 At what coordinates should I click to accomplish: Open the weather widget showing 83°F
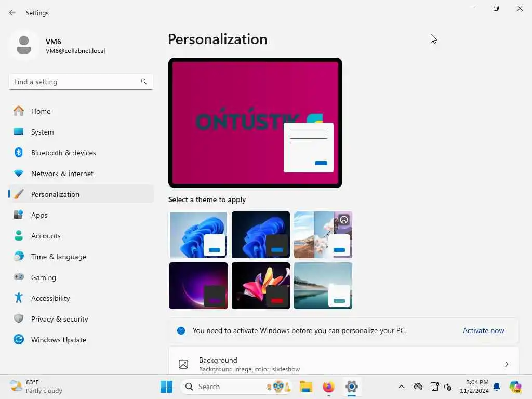(36, 387)
